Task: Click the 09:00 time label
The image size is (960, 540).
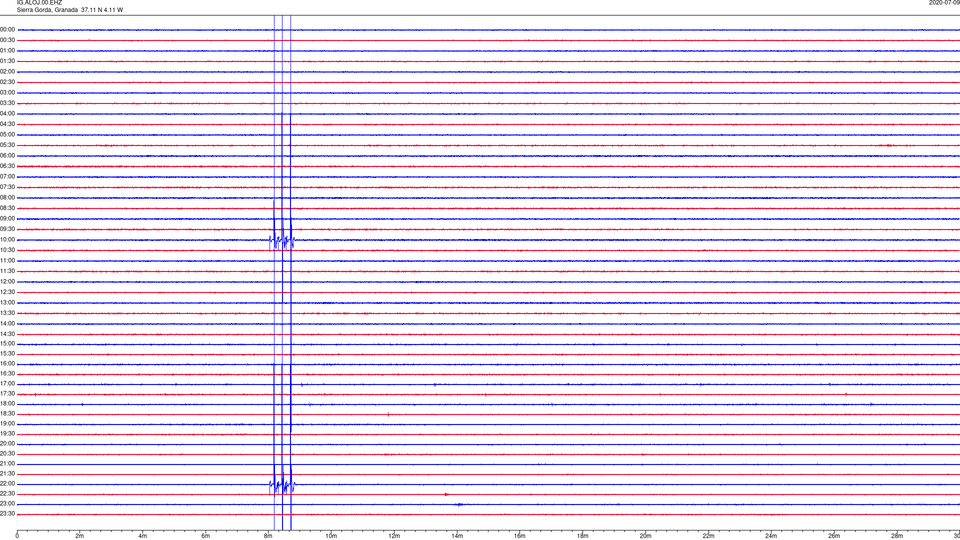Action: (7, 219)
